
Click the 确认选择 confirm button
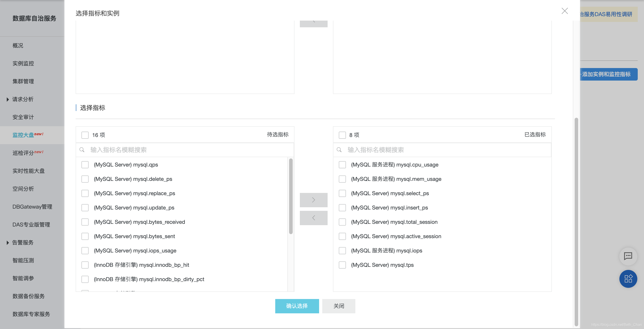pyautogui.click(x=297, y=306)
